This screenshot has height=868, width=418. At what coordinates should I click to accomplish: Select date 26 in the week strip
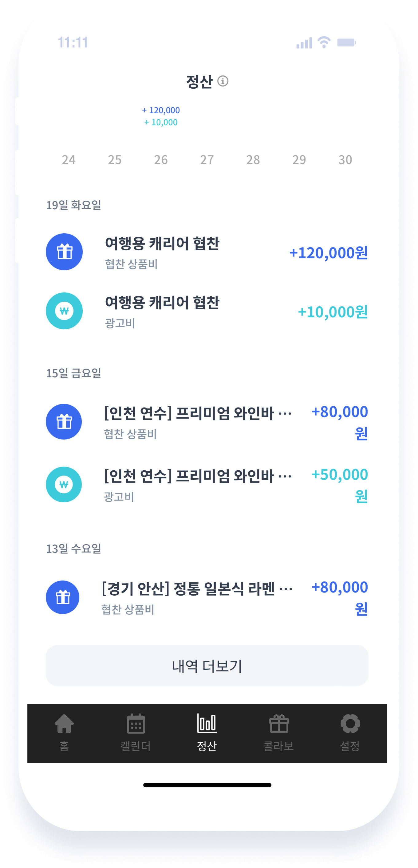coord(161,160)
